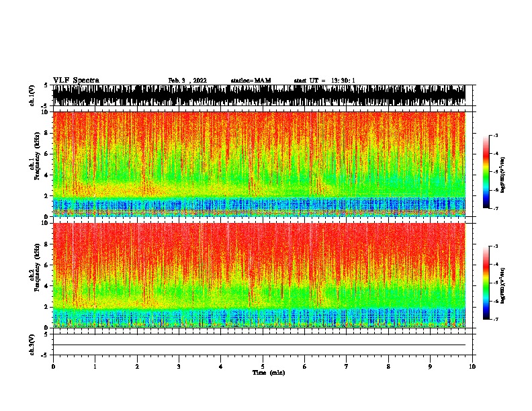
Task: Click the "-7" tick on ch.1 colorbar
Action: tap(496, 208)
